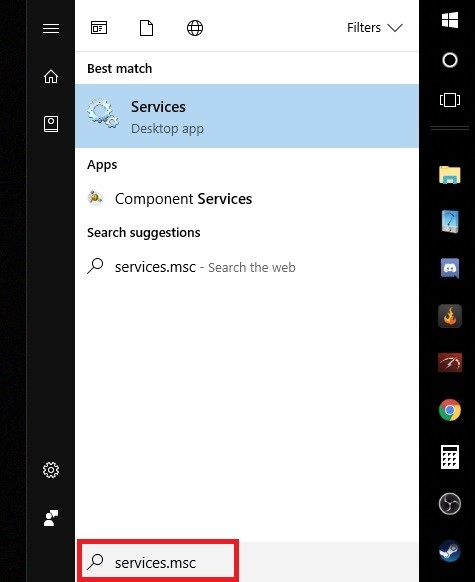Search the web for services.msc suggestion
This screenshot has width=475, height=582.
[x=247, y=267]
